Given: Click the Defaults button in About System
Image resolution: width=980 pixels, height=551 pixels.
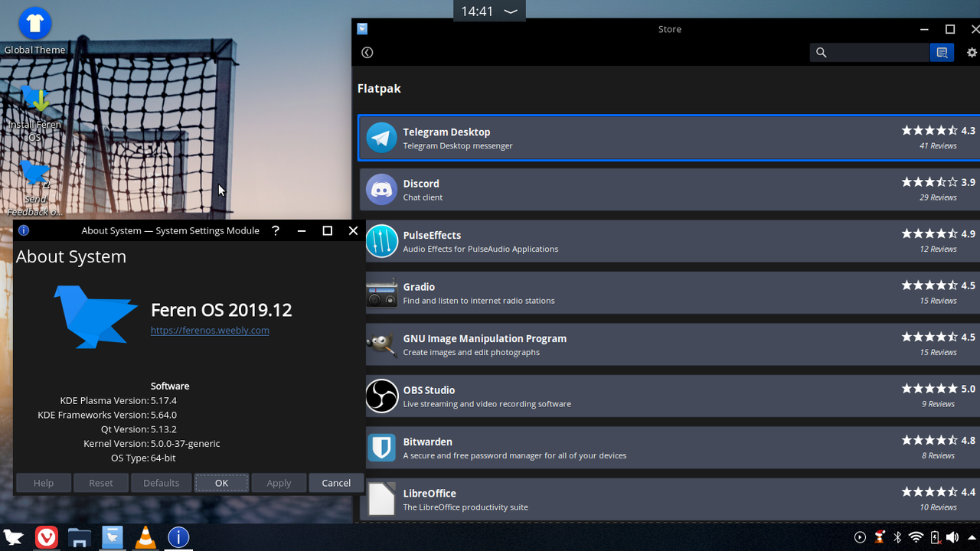Looking at the screenshot, I should (x=161, y=483).
